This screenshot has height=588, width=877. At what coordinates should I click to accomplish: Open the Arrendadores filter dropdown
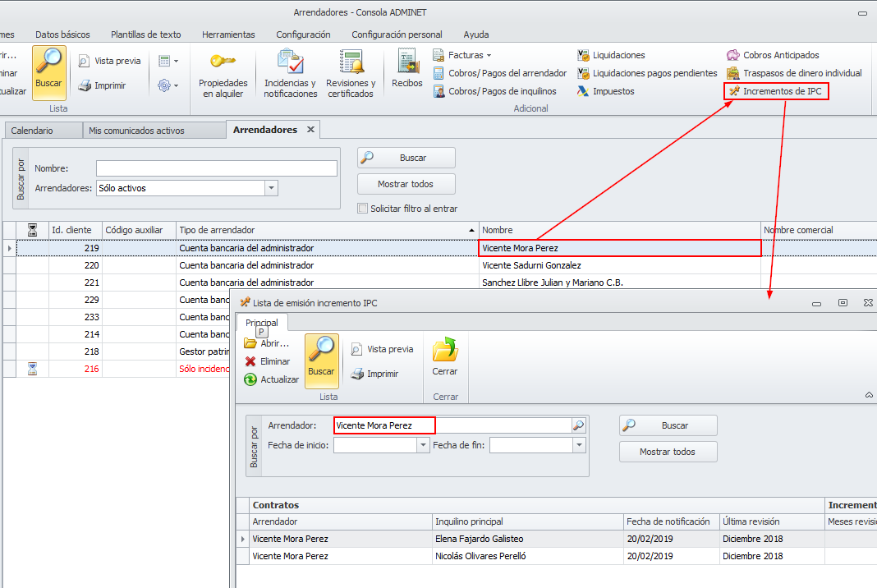click(x=271, y=188)
